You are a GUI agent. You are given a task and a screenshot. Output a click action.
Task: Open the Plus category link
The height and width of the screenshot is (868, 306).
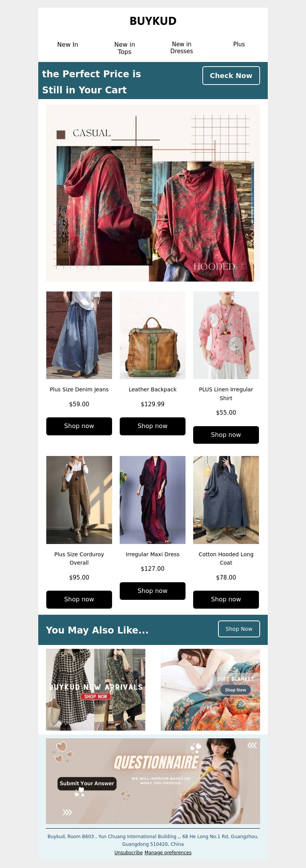tap(239, 44)
